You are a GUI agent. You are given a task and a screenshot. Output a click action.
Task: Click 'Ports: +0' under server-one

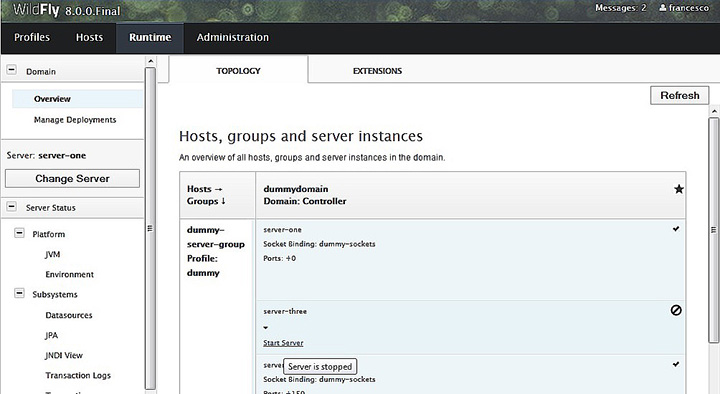[x=280, y=259]
